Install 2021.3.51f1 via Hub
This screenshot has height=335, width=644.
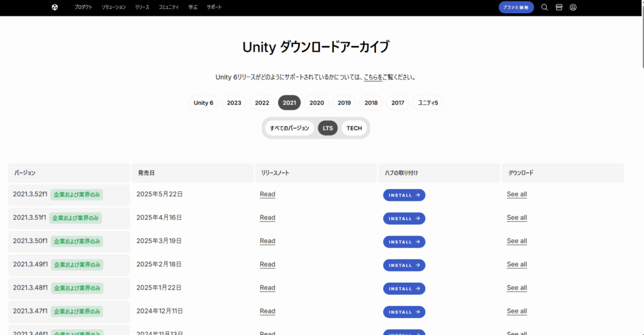[x=404, y=219]
